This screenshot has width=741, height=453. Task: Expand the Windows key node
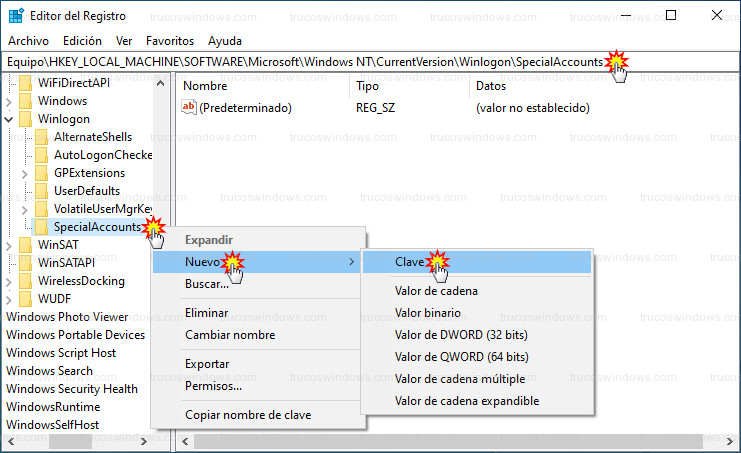pyautogui.click(x=9, y=102)
